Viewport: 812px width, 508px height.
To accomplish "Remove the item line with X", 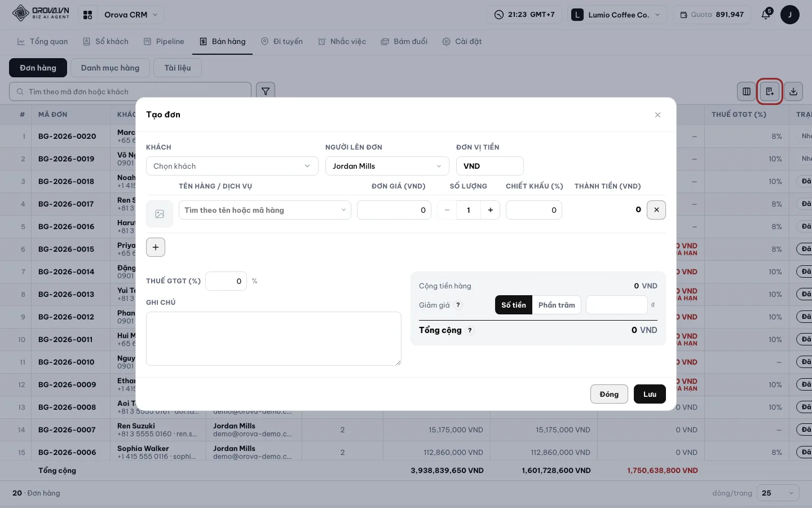I will [656, 210].
